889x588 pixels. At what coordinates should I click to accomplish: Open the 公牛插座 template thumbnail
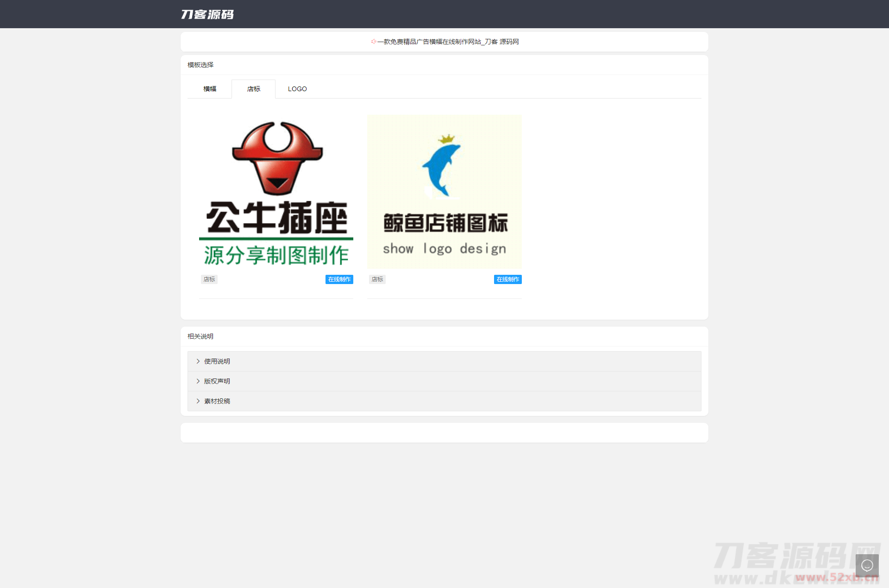pos(276,217)
